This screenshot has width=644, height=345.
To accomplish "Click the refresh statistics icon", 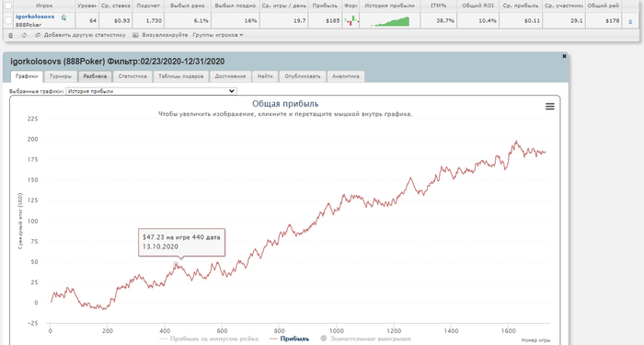I will click(x=24, y=35).
